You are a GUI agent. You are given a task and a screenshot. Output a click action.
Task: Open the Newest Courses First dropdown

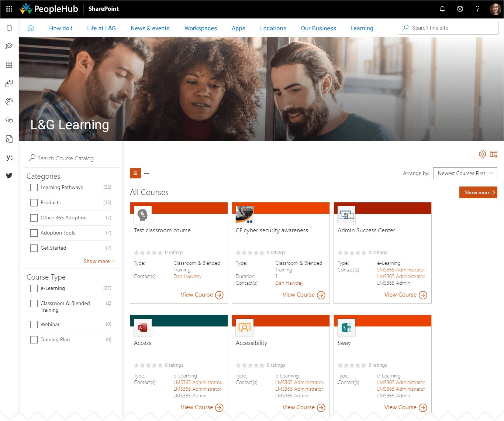click(465, 173)
